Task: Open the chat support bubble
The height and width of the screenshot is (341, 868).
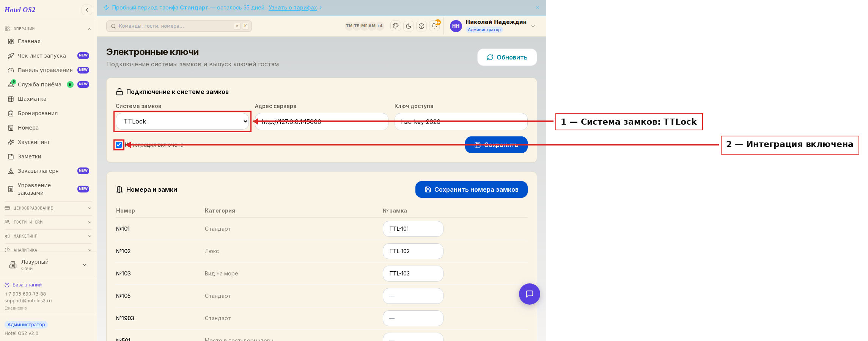Action: point(530,294)
